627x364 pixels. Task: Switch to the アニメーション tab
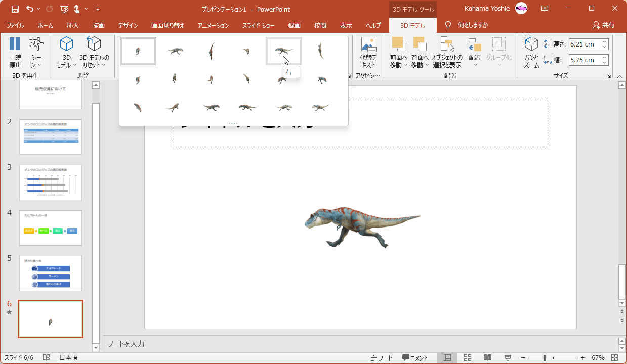(213, 25)
